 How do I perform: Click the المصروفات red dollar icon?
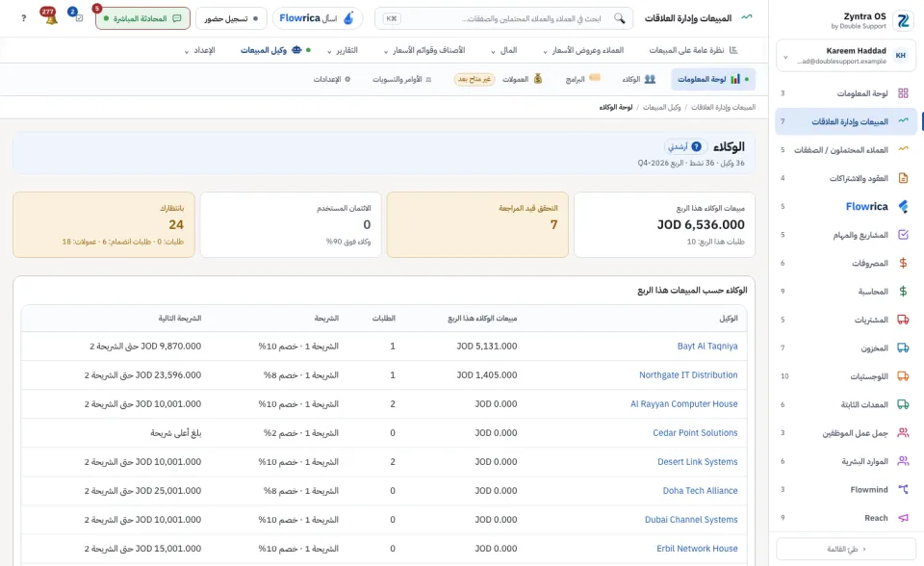903,263
